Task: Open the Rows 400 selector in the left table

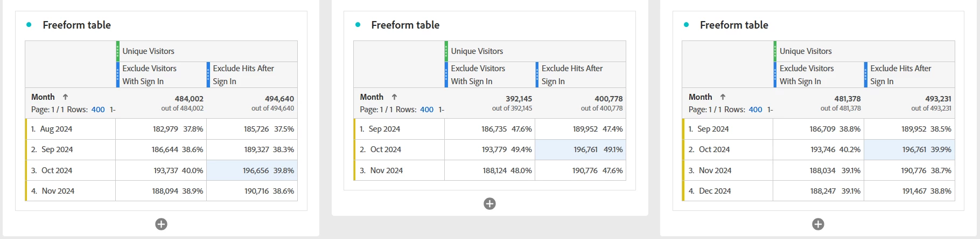Action: point(98,110)
